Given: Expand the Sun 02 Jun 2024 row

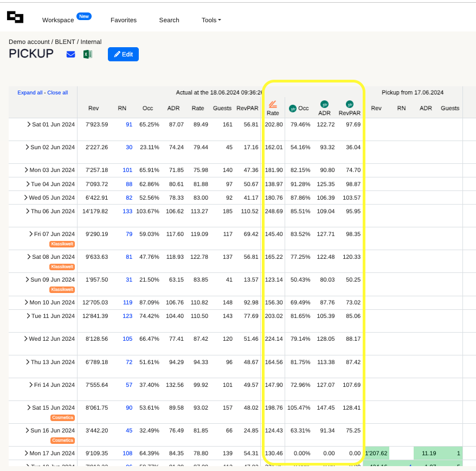Looking at the screenshot, I should 27,147.
